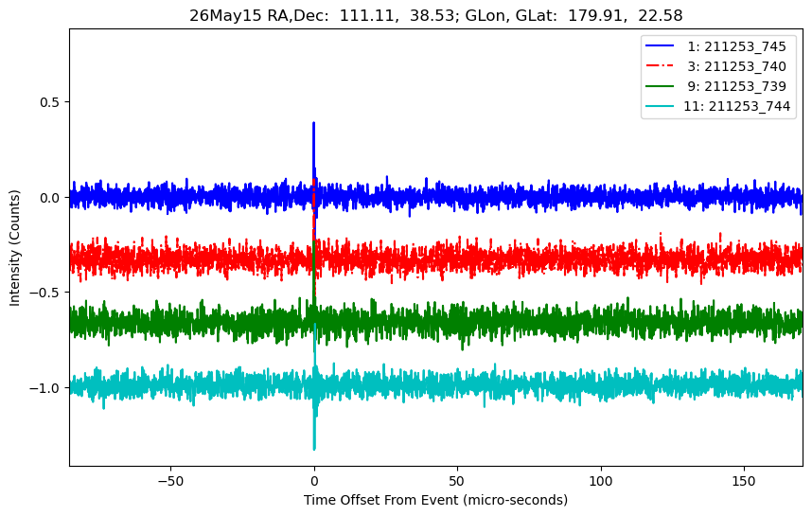Click the x-axis tick label '0'
The width and height of the screenshot is (812, 516).
tap(314, 481)
